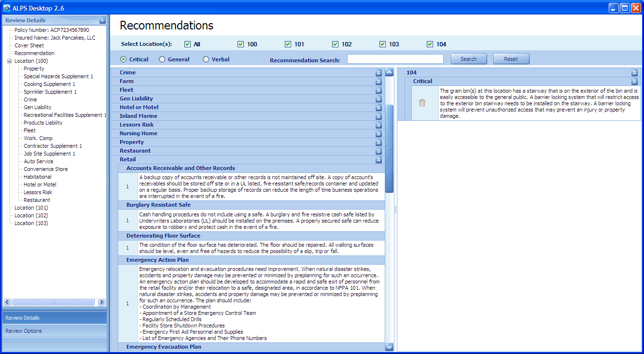
Task: Delete the 104 critical recommendation via trash icon
Action: 422,103
